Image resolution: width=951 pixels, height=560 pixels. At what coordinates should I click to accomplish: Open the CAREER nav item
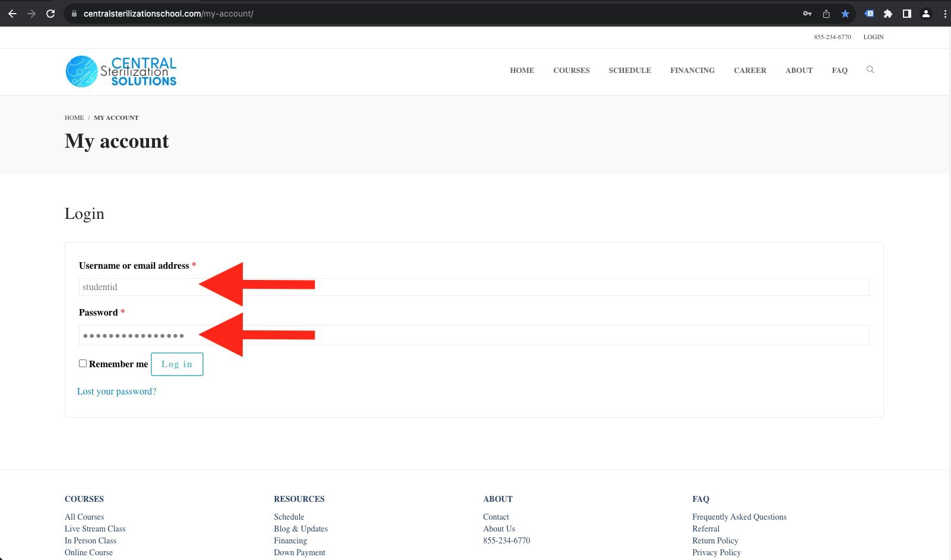tap(750, 70)
